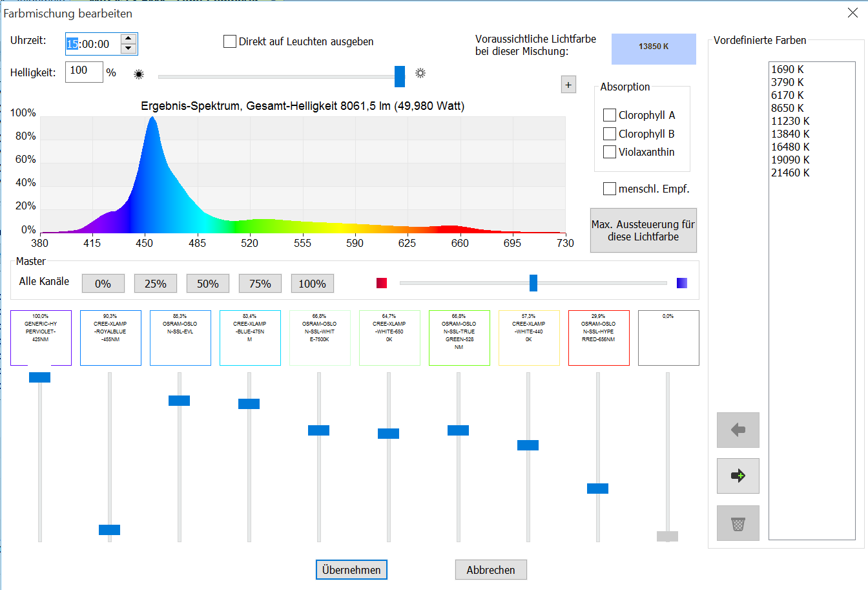
Task: Click the trash bin delete icon
Action: tap(738, 523)
